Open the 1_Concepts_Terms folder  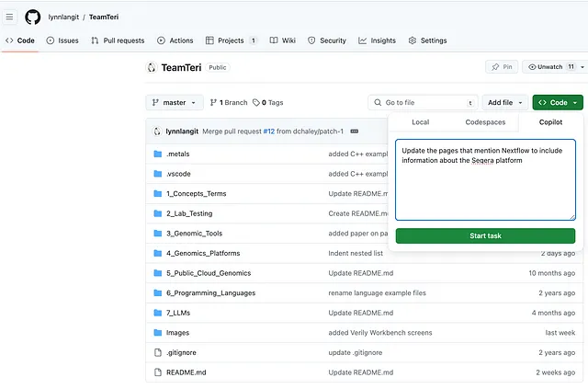coord(197,194)
